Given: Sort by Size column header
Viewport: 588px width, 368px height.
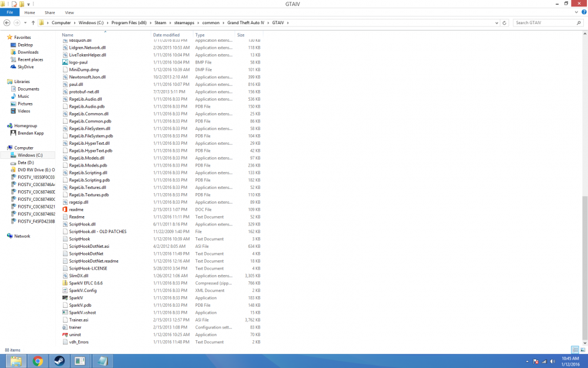Looking at the screenshot, I should pyautogui.click(x=240, y=35).
